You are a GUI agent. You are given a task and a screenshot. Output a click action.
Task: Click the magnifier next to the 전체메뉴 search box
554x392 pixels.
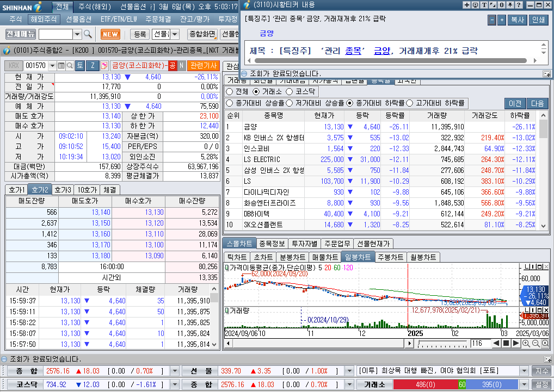[x=88, y=34]
